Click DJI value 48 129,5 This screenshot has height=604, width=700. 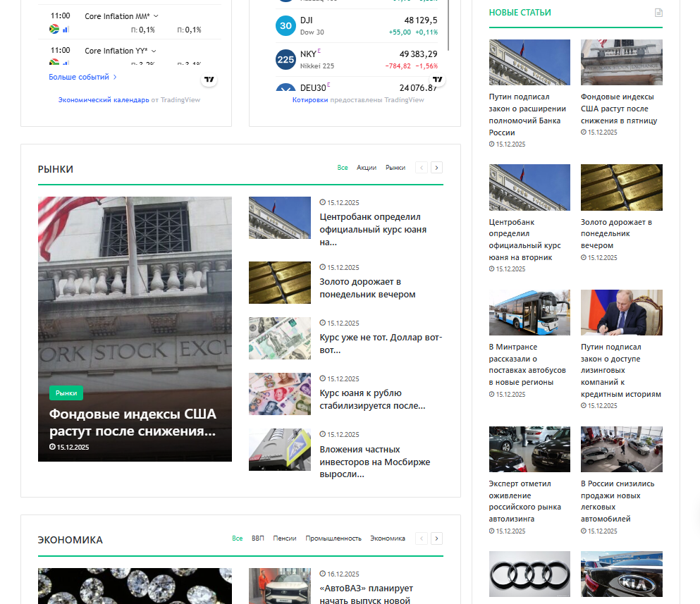(x=421, y=20)
